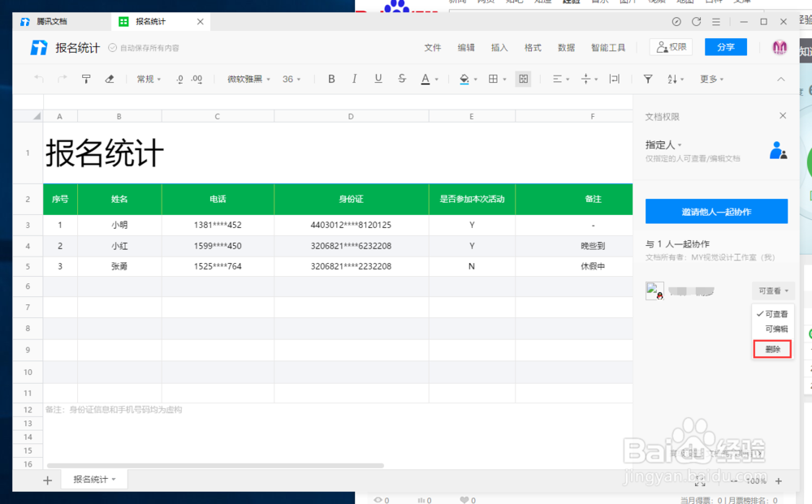Select 可编辑 in permission menu
This screenshot has height=504, width=812.
(772, 329)
